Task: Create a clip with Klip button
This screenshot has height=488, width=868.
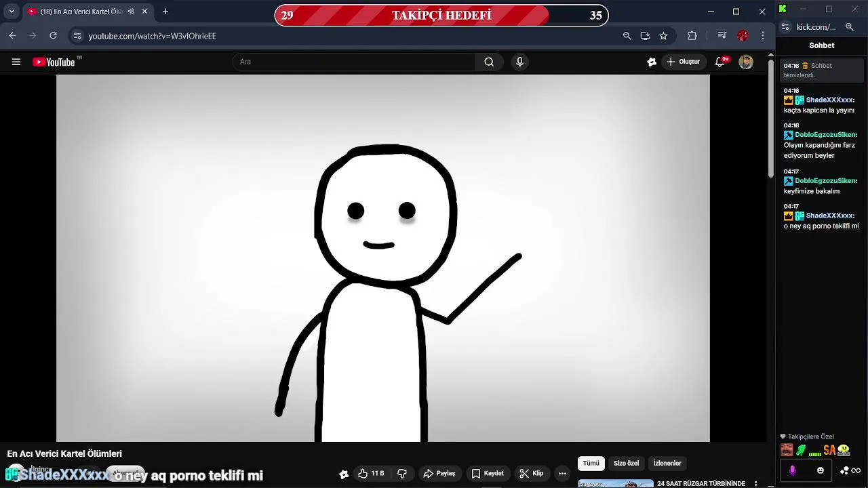Action: click(531, 474)
